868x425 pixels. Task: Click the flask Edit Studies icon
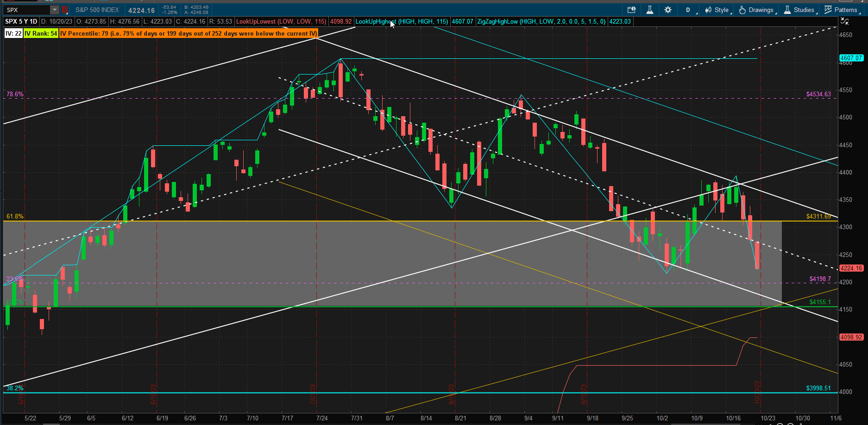click(x=650, y=10)
